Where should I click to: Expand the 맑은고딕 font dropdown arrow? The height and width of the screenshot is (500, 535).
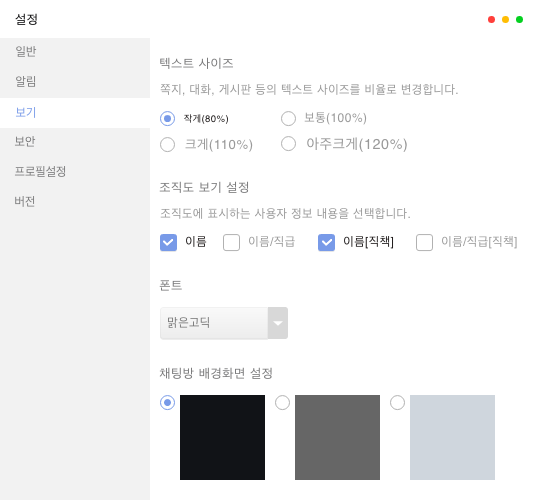tap(278, 323)
